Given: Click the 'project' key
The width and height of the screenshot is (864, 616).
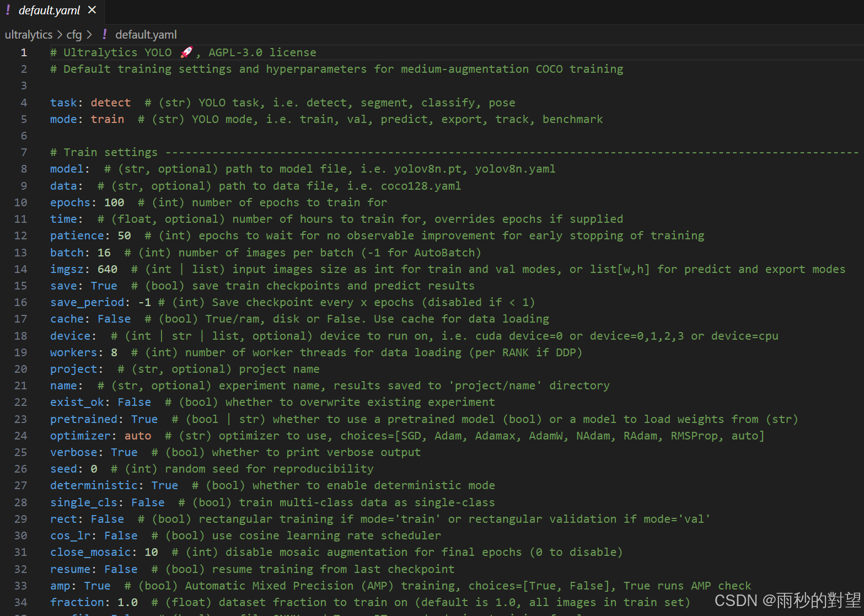Looking at the screenshot, I should [x=73, y=369].
